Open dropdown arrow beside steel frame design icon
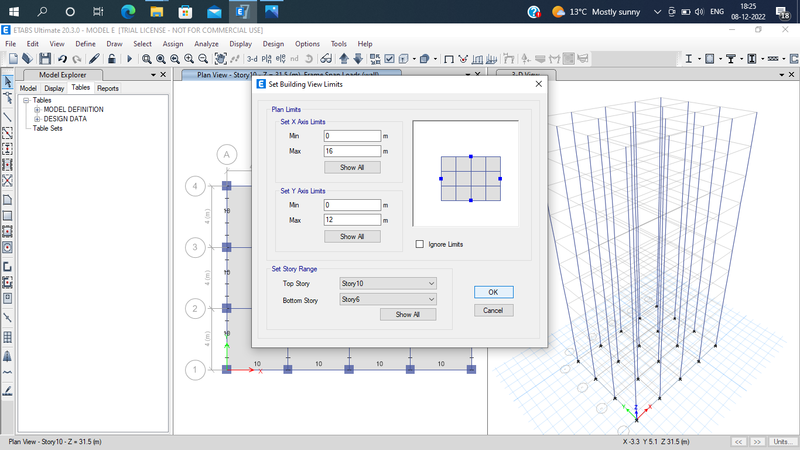The image size is (800, 450). [699, 59]
